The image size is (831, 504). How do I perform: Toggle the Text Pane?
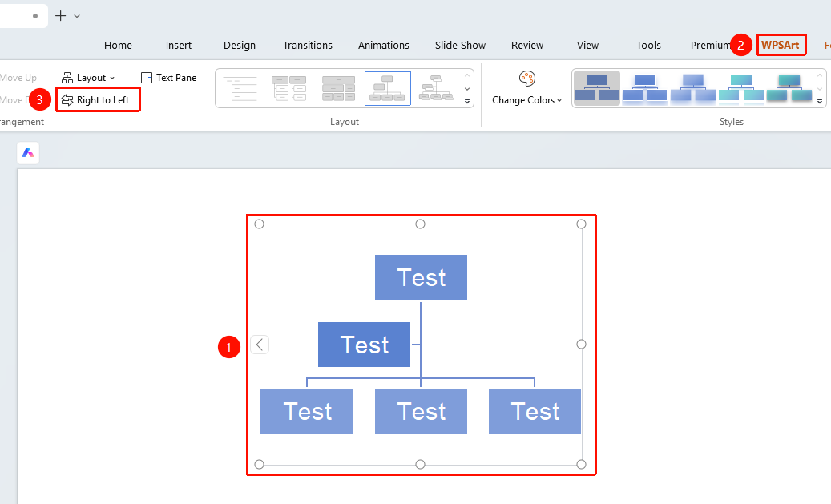[x=168, y=78]
